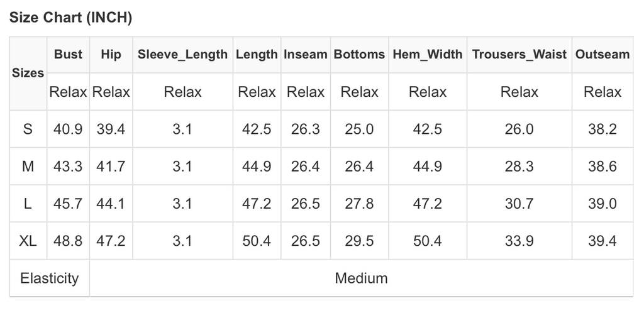This screenshot has height=313, width=644.
Task: Click the 40.9 bust value for size S
Action: click(68, 129)
